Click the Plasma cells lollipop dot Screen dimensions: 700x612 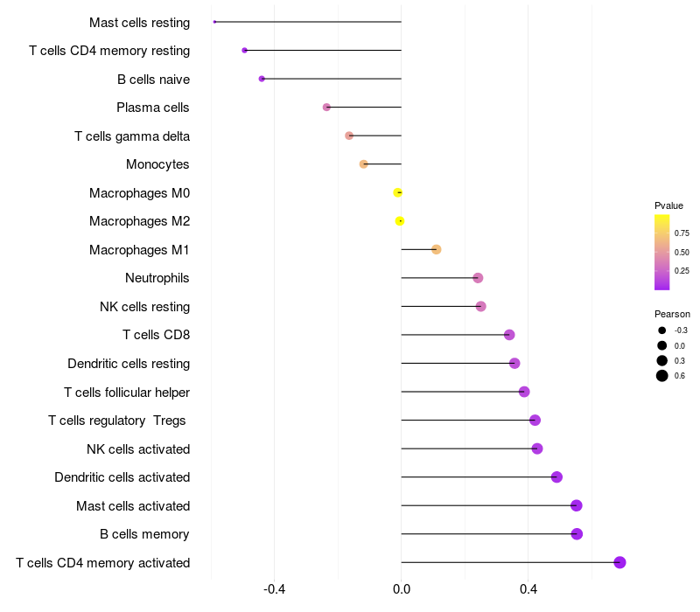326,108
